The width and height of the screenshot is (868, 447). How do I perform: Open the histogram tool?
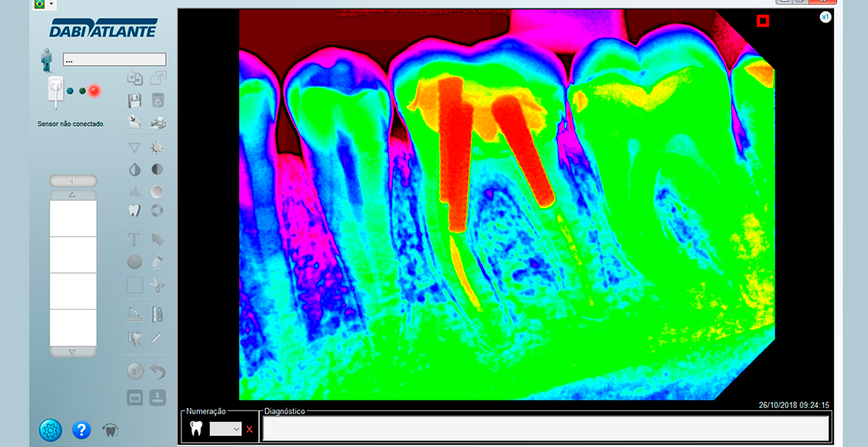pyautogui.click(x=135, y=191)
